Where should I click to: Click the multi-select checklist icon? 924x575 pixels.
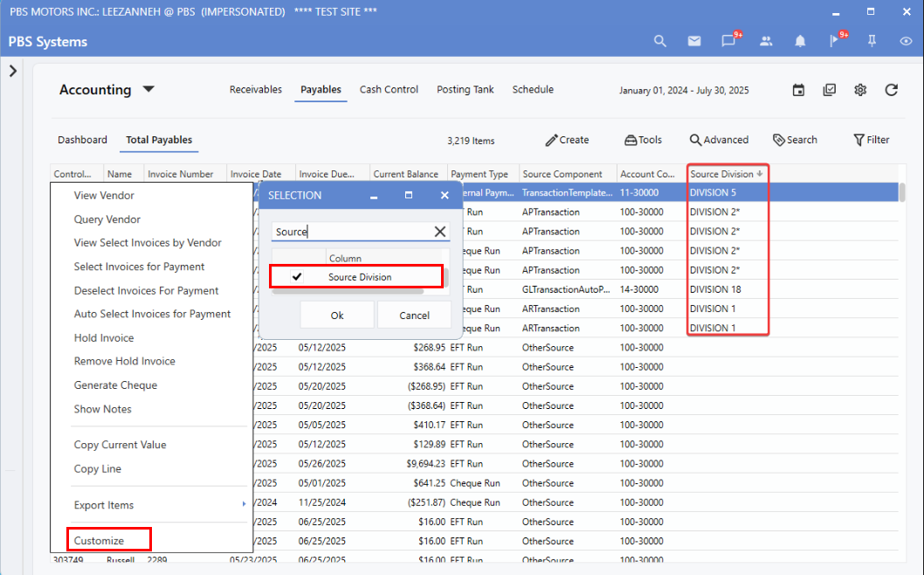(x=830, y=90)
